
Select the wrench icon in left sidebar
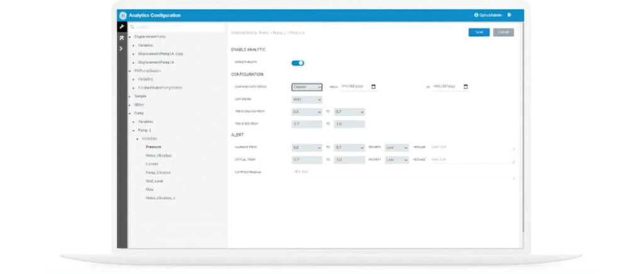(122, 27)
